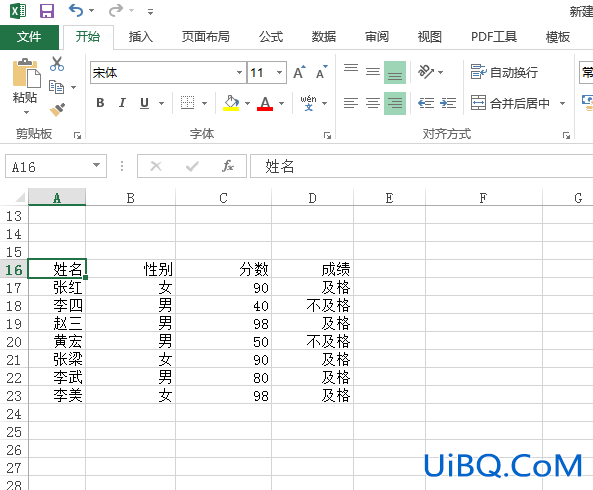Open fill color dropdown arrow
This screenshot has width=593, height=490.
[247, 103]
